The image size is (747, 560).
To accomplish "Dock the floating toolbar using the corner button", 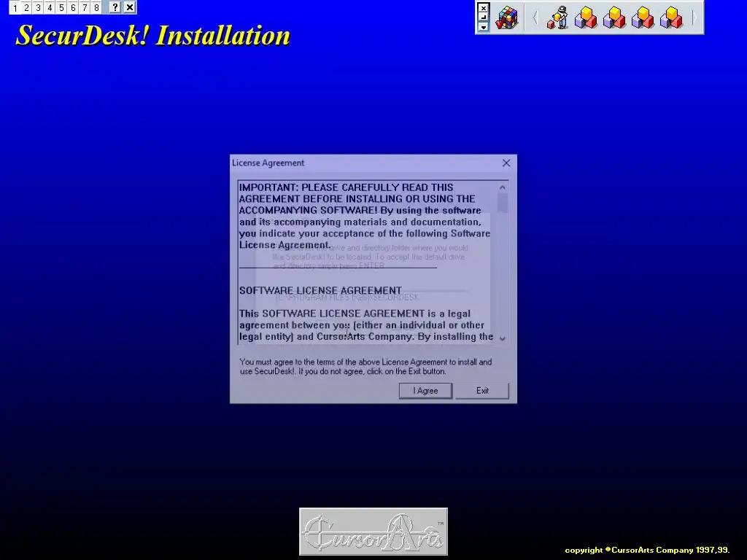I will [483, 17].
